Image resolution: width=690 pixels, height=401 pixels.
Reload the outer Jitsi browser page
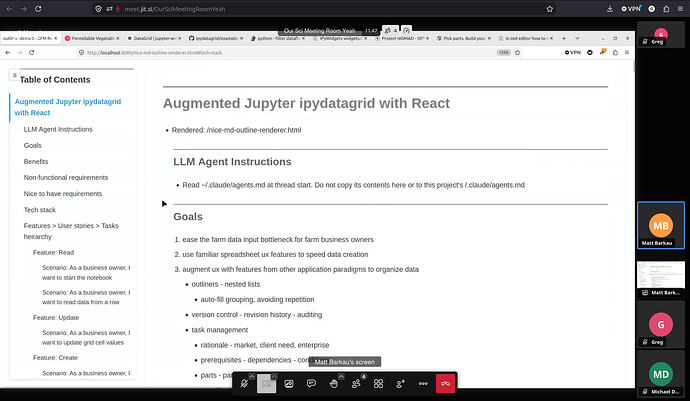[x=38, y=9]
